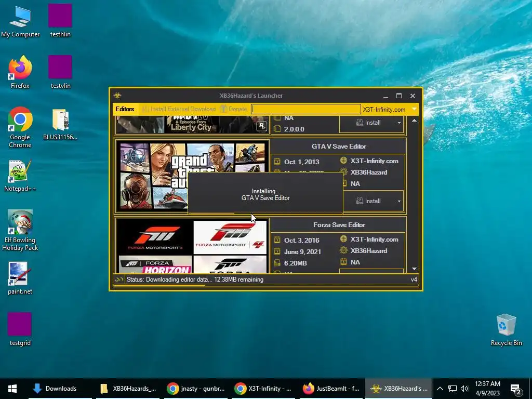Open X3T-Infinity.com link in Forza entry
Image resolution: width=532 pixels, height=399 pixels.
(x=374, y=239)
